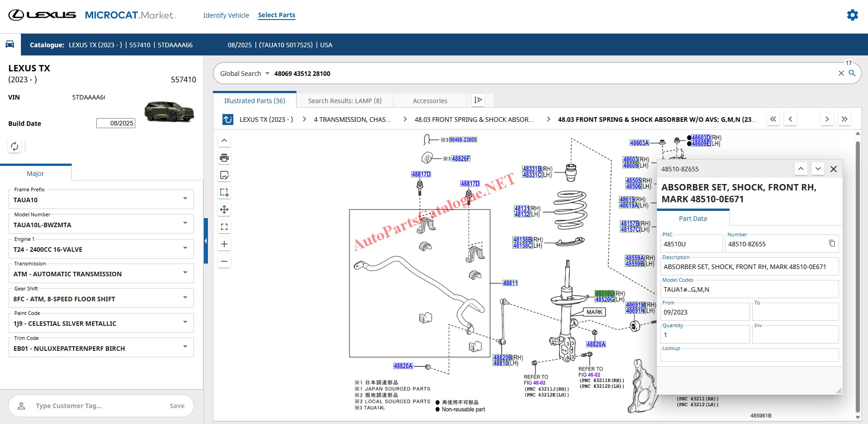Open the settings gear icon
The width and height of the screenshot is (868, 424).
[852, 15]
